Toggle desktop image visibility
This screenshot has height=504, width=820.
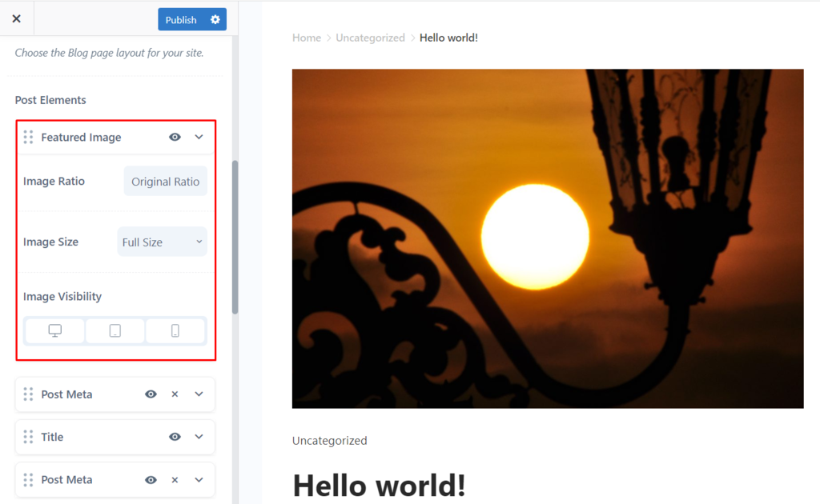[x=54, y=330]
